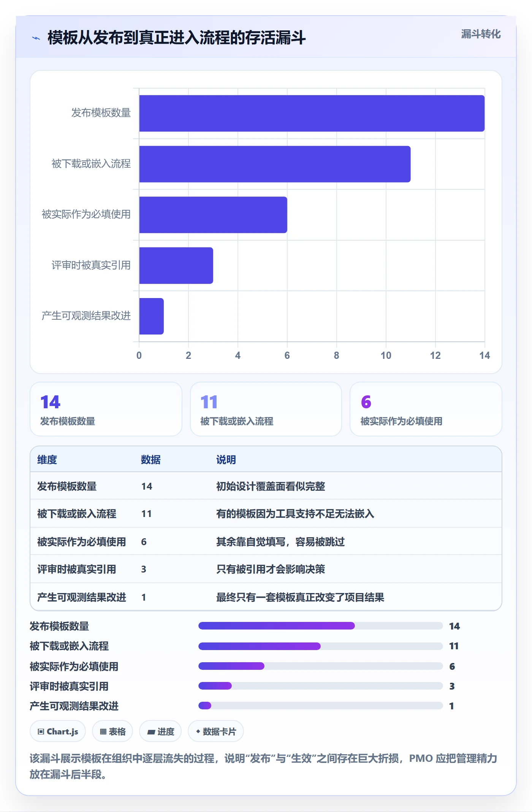The width and height of the screenshot is (532, 812).
Task: Click the 发布模板数量 progress bar
Action: pos(321,626)
